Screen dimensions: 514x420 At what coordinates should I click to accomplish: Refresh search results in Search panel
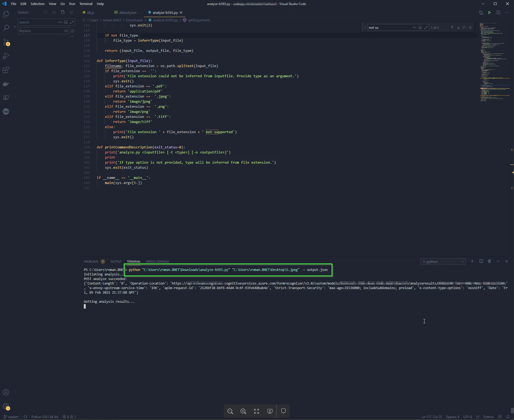pos(45,12)
